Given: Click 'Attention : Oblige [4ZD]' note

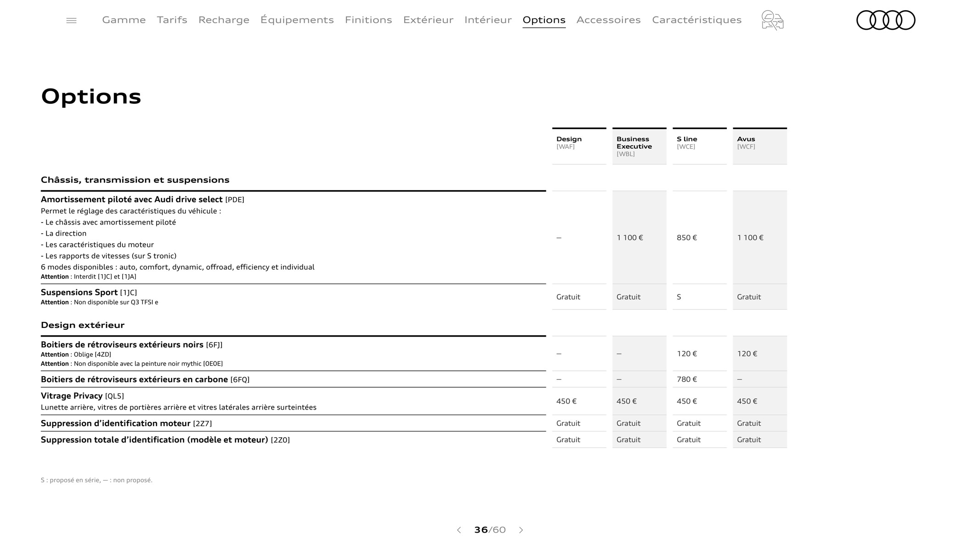Looking at the screenshot, I should [76, 354].
